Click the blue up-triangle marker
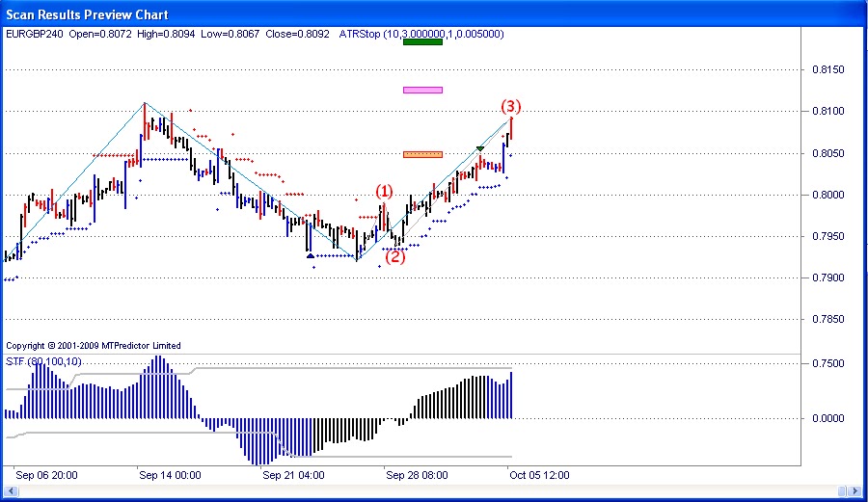This screenshot has height=502, width=868. (310, 255)
